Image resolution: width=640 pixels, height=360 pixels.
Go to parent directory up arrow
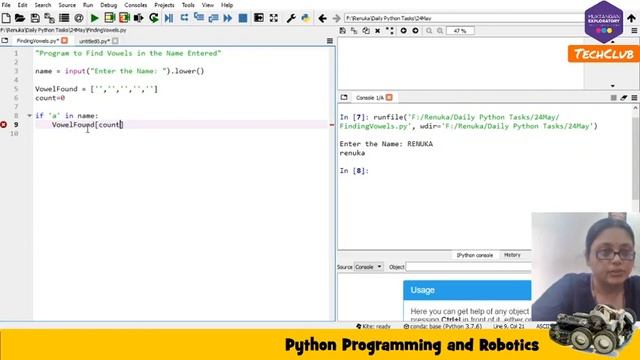coord(631,18)
